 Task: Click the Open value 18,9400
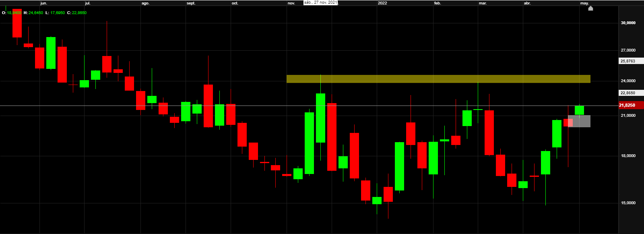coord(14,13)
